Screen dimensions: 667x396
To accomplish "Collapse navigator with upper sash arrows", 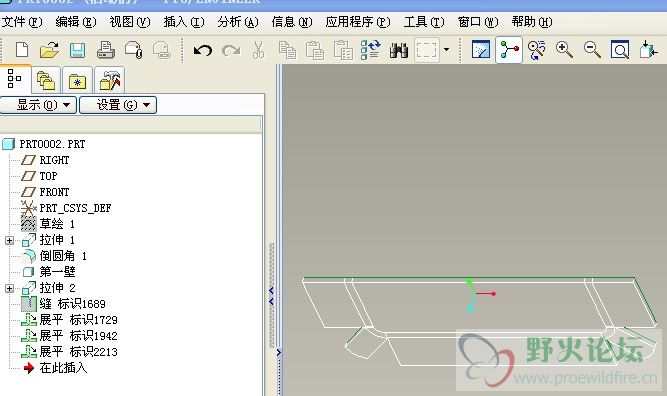I will coord(271,296).
